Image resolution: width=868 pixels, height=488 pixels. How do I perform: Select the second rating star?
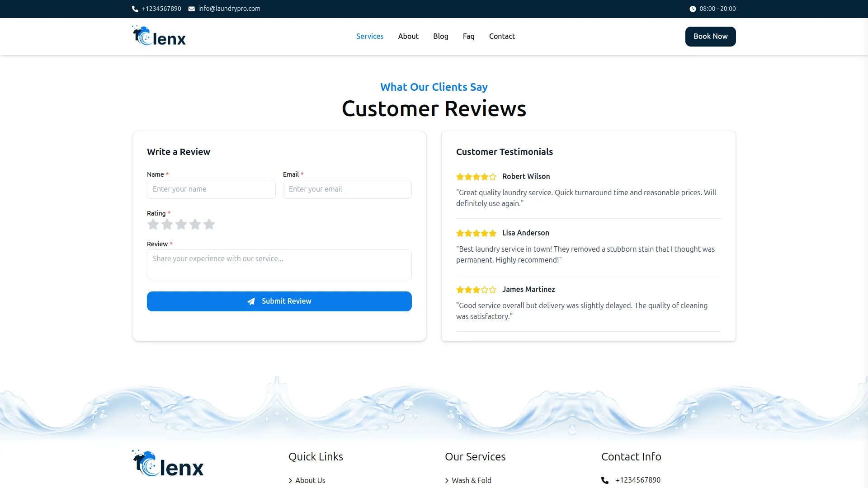[x=167, y=224]
